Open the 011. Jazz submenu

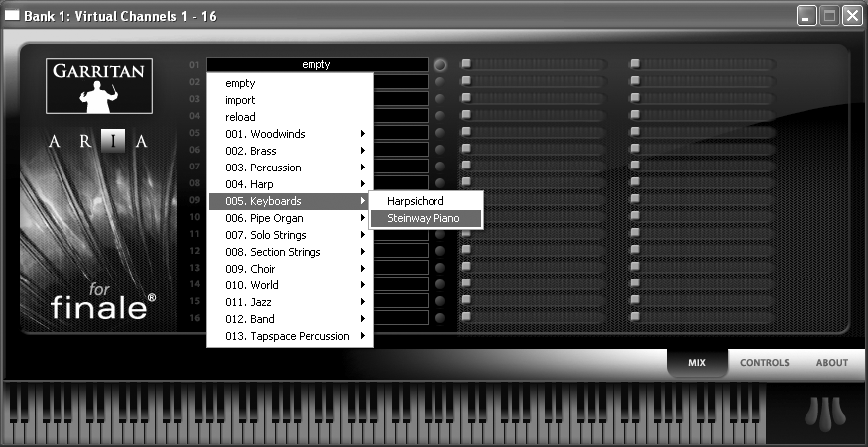[290, 302]
